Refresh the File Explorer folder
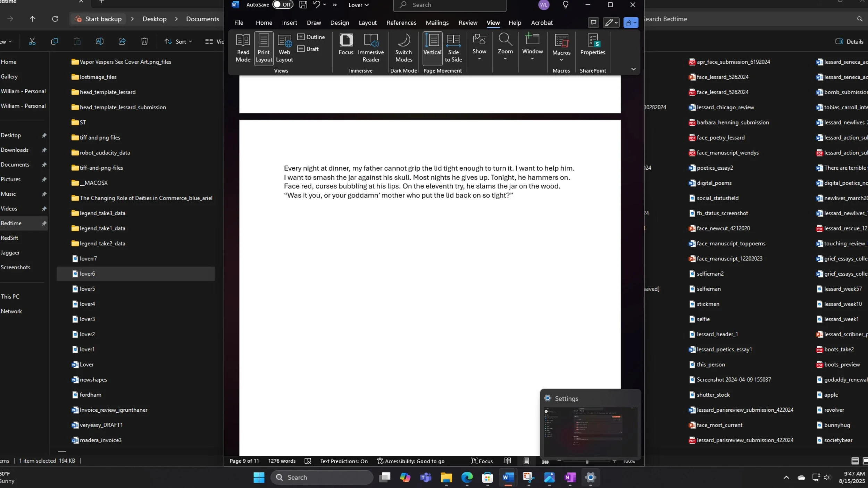 click(x=55, y=19)
